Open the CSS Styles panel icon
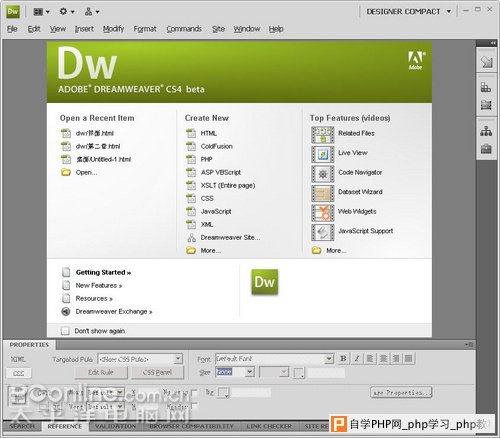This screenshot has width=500, height=438. tap(486, 88)
